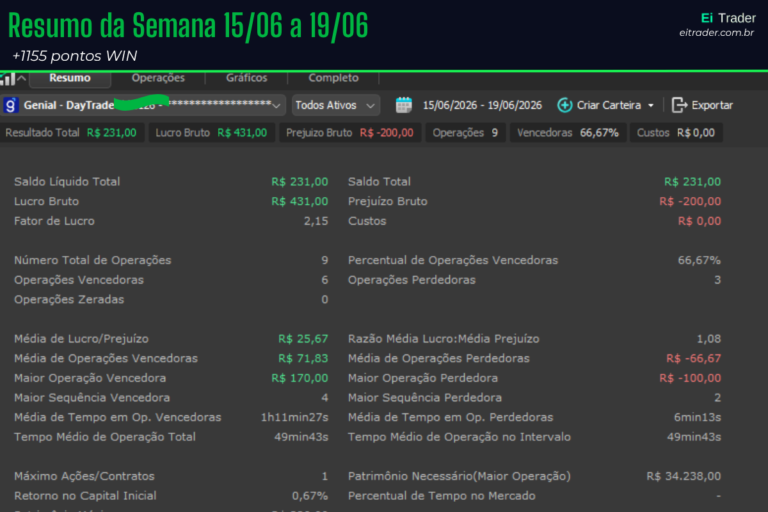The height and width of the screenshot is (512, 768).
Task: Select the top-bar Operações 9 box
Action: click(465, 133)
